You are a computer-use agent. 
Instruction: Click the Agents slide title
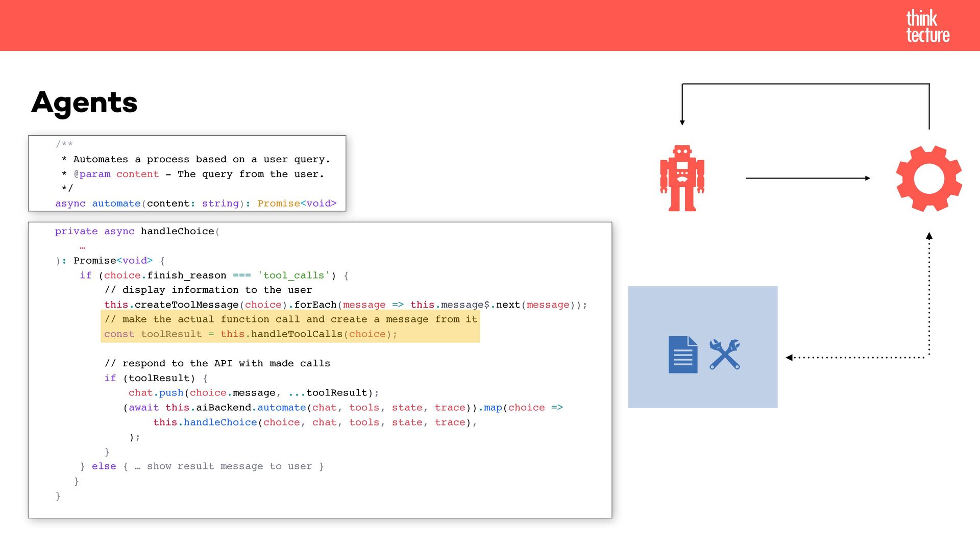(84, 103)
